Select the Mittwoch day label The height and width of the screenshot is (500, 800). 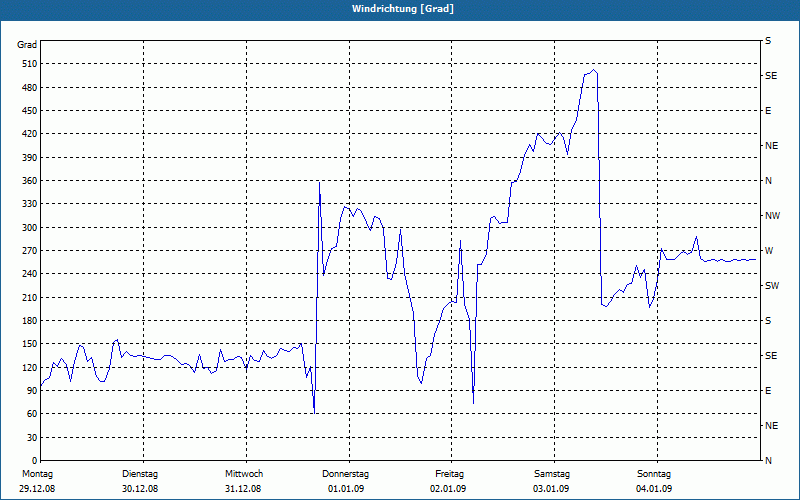click(244, 474)
